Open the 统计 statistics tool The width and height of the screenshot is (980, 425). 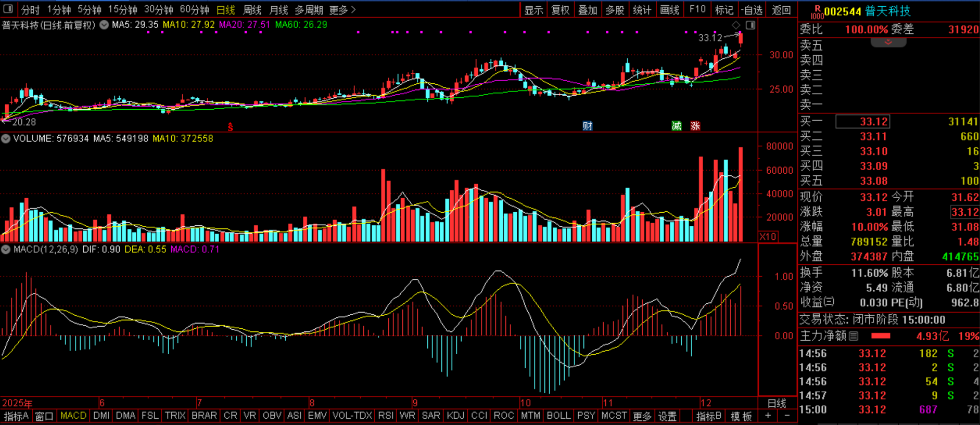[x=642, y=10]
